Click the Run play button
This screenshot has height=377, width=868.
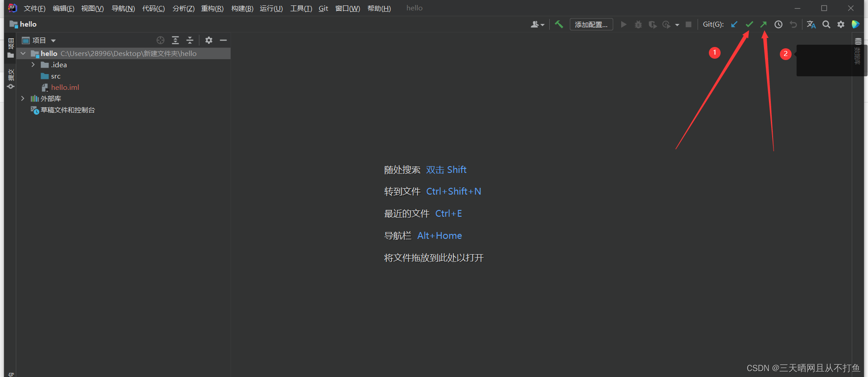coord(623,24)
